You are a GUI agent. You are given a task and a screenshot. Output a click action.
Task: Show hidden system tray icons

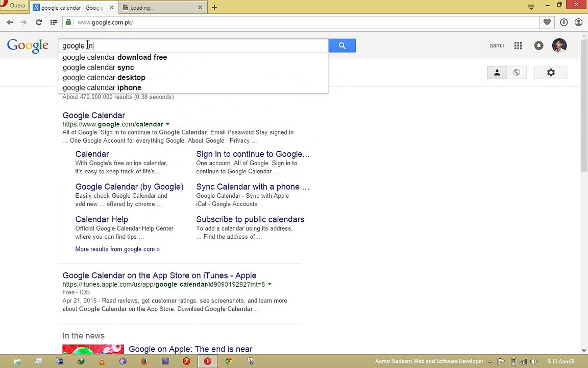pyautogui.click(x=490, y=362)
